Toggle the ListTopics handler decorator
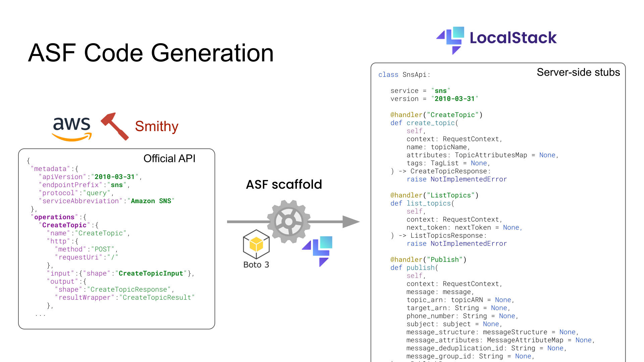Image resolution: width=644 pixels, height=362 pixels. [434, 195]
